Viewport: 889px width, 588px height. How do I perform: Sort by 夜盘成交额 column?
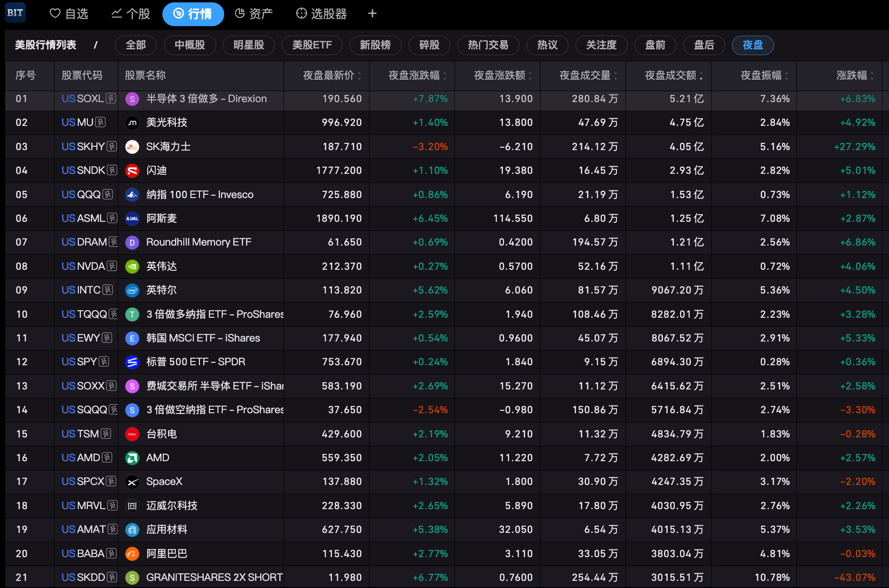(674, 75)
